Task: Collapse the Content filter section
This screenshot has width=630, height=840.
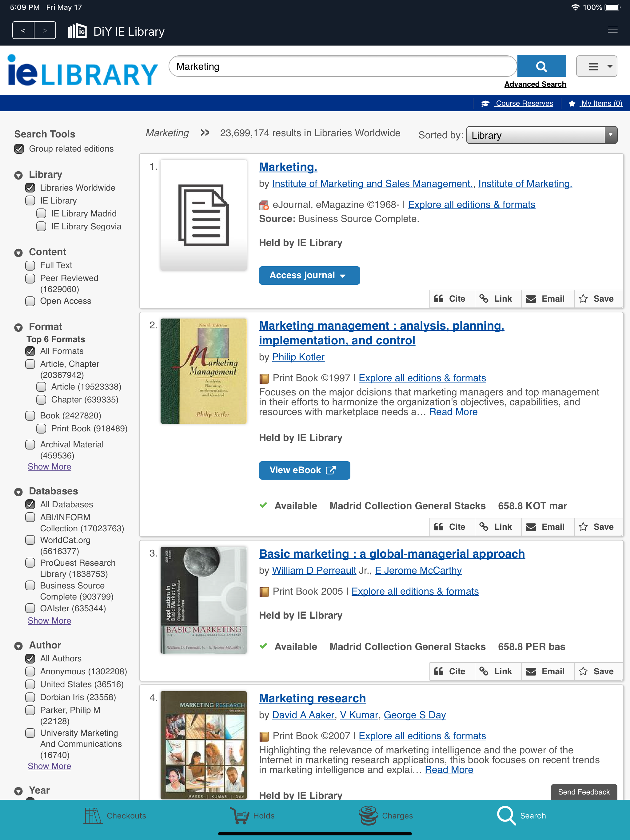Action: click(18, 252)
